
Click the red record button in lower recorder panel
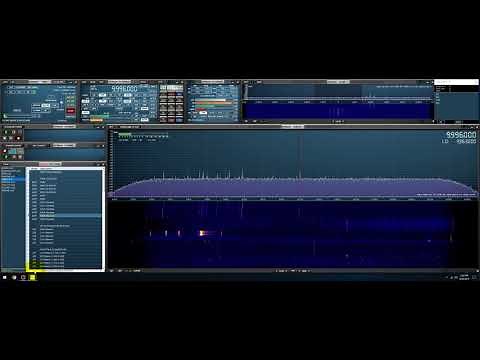tap(5, 151)
